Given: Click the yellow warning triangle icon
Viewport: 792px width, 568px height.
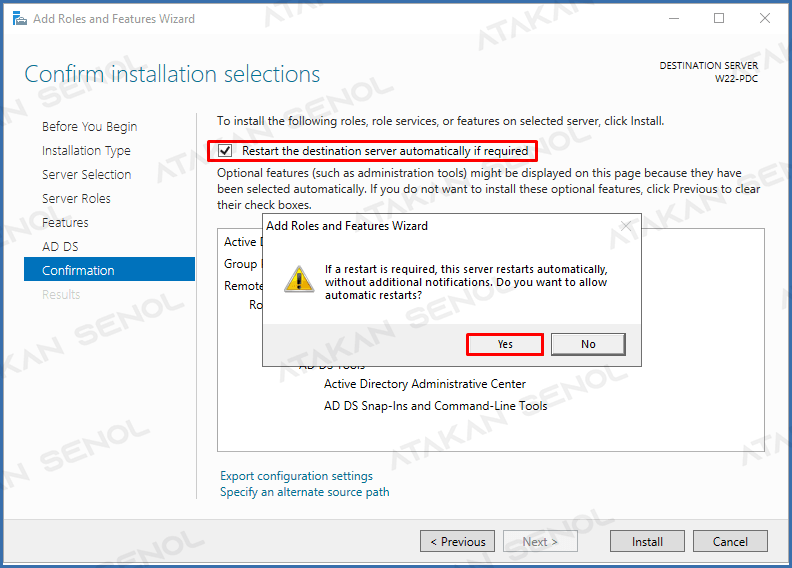Looking at the screenshot, I should pos(299,279).
